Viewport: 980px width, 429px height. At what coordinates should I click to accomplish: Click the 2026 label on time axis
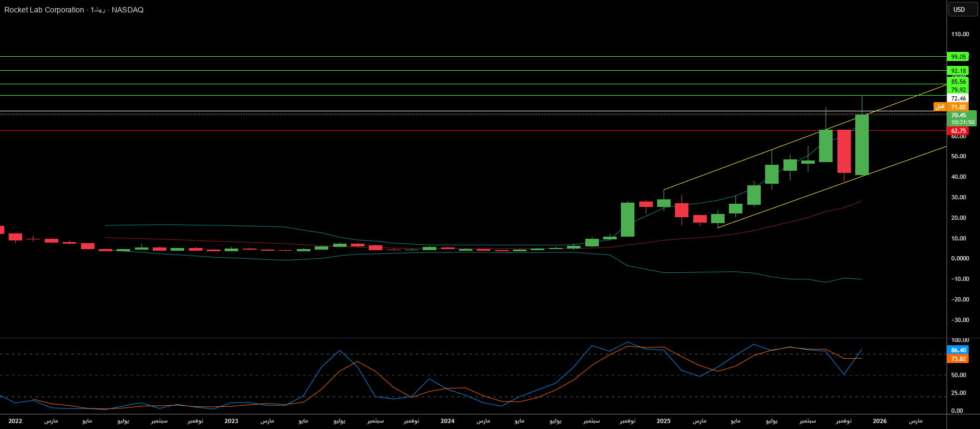[880, 421]
